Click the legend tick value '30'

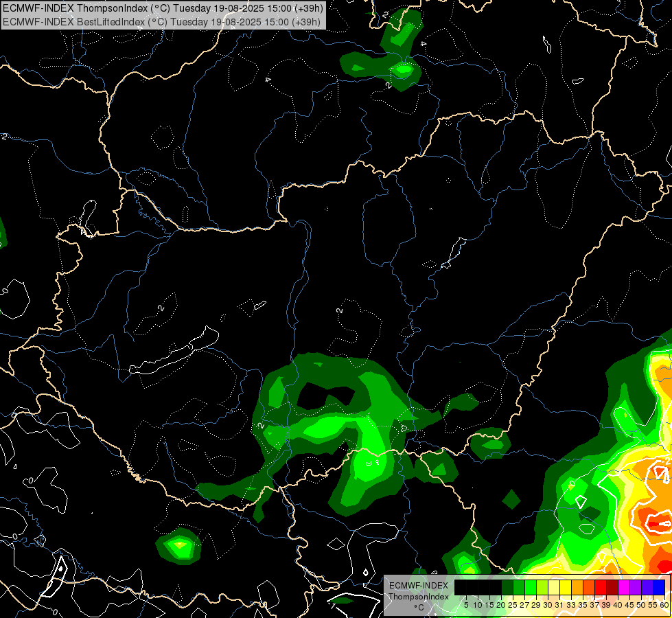[x=548, y=605]
